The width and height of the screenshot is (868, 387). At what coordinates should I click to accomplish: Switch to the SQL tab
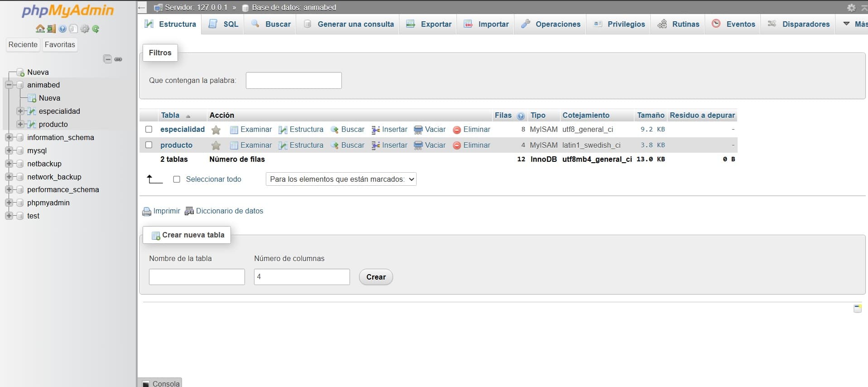(223, 24)
